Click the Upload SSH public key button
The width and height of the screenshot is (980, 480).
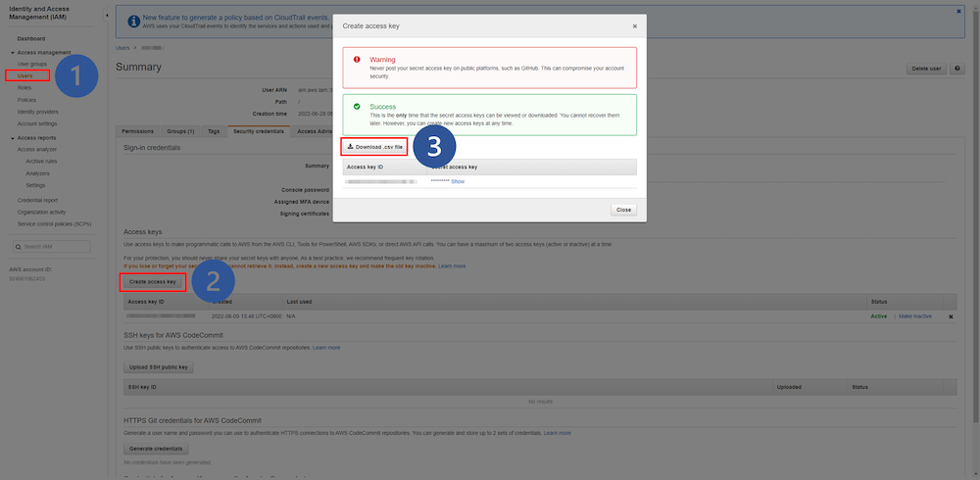click(159, 367)
